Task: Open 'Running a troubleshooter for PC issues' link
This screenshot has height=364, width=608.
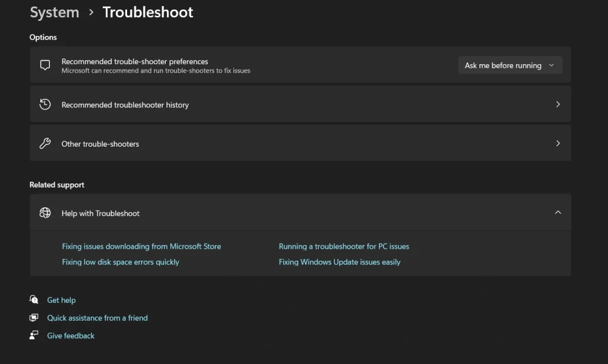Action: [344, 246]
